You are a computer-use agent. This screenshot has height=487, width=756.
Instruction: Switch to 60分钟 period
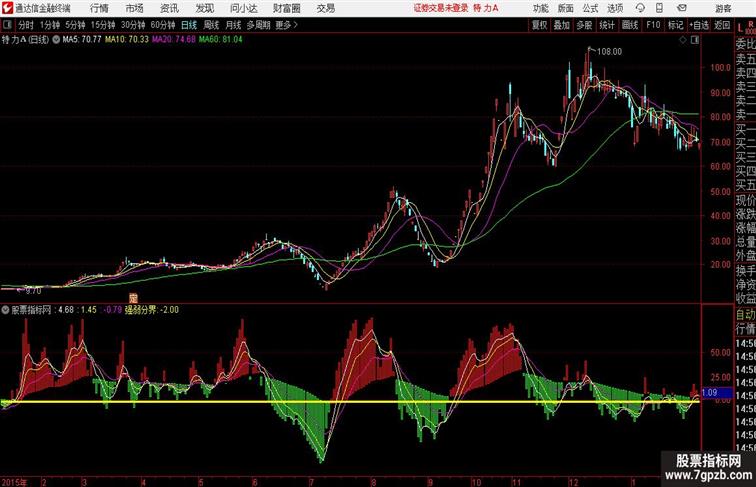[162, 25]
